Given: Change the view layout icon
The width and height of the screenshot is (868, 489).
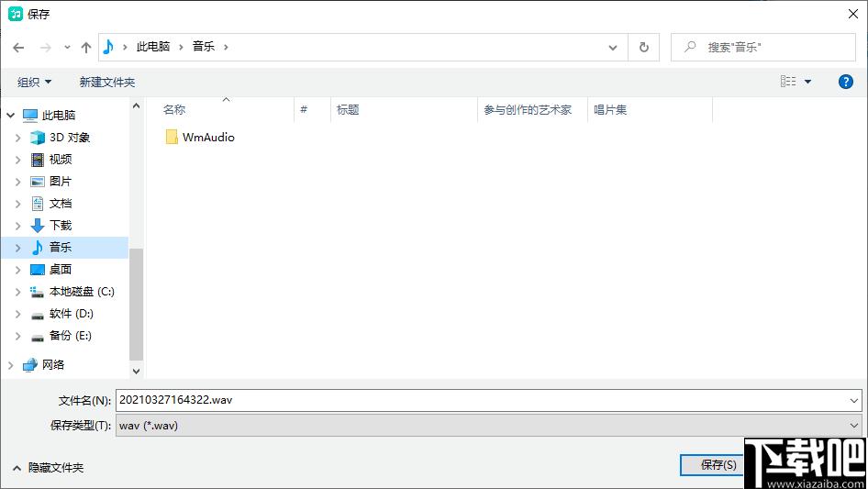Looking at the screenshot, I should pos(788,82).
